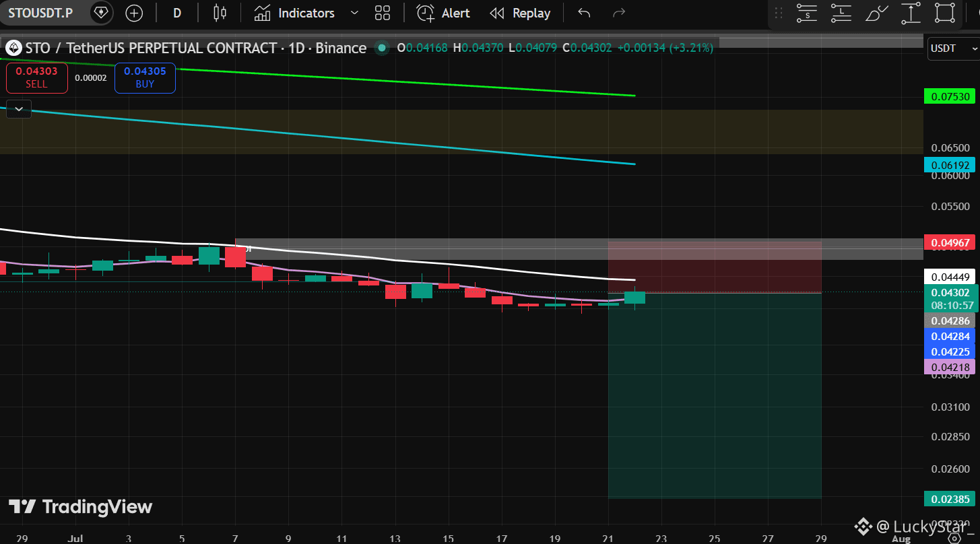Open the Indicators dialog

coord(295,13)
